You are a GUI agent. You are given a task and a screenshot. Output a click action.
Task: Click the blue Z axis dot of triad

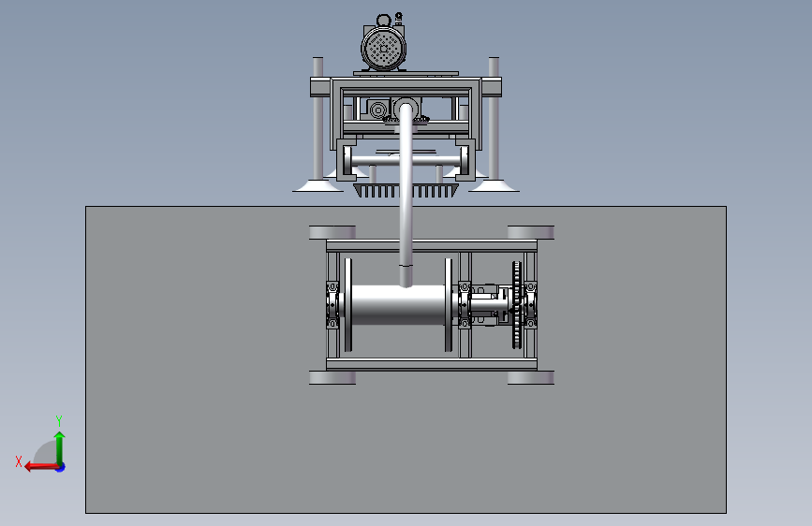pyautogui.click(x=61, y=467)
